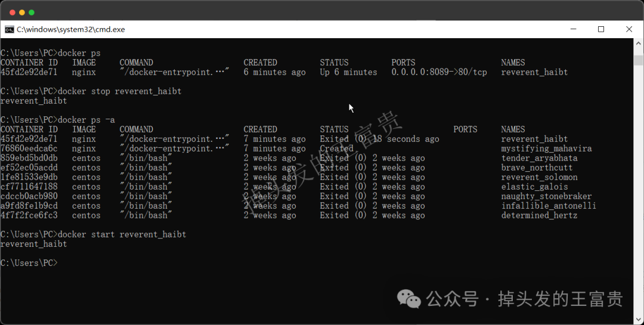Click the scrollbar down arrow
Screen dimensions: 644x325
638,318
